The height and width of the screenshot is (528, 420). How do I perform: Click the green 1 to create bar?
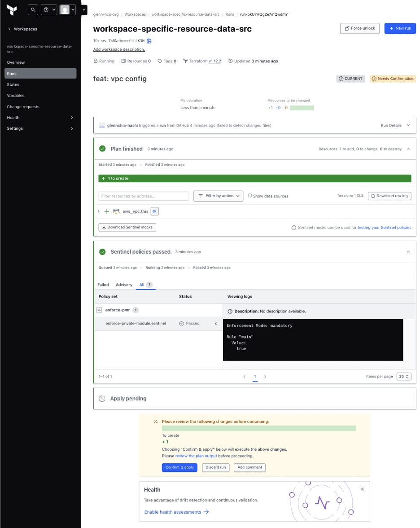click(255, 179)
